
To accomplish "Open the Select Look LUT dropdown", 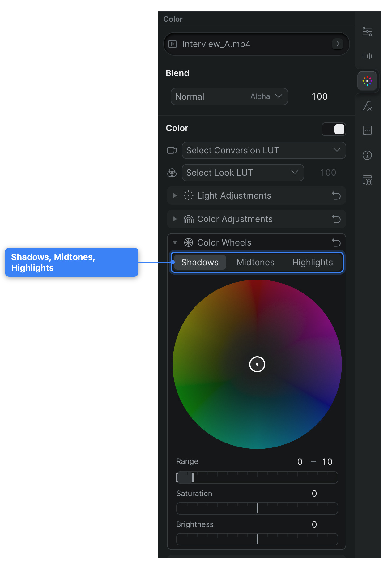I will point(243,173).
